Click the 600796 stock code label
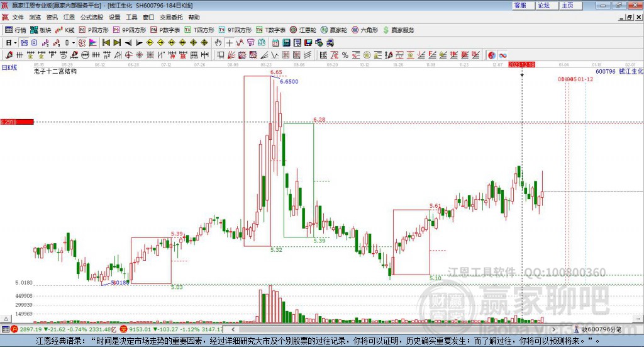Image resolution: width=644 pixels, height=347 pixels. click(606, 72)
